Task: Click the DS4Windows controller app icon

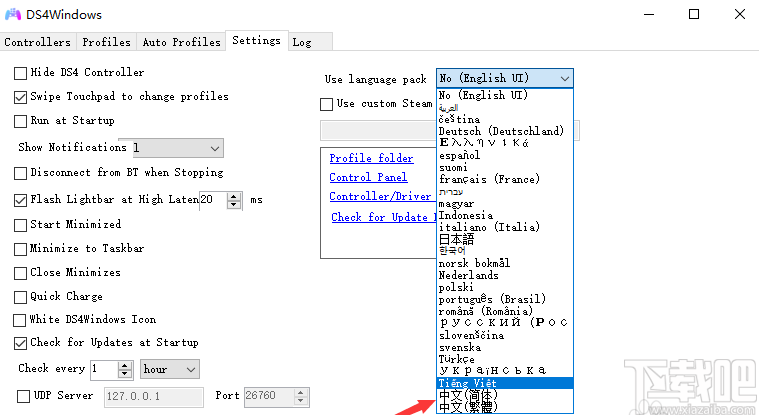Action: 13,15
